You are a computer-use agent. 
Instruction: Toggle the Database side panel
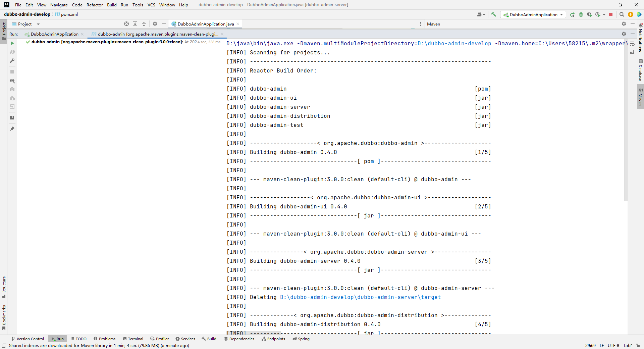pos(640,70)
